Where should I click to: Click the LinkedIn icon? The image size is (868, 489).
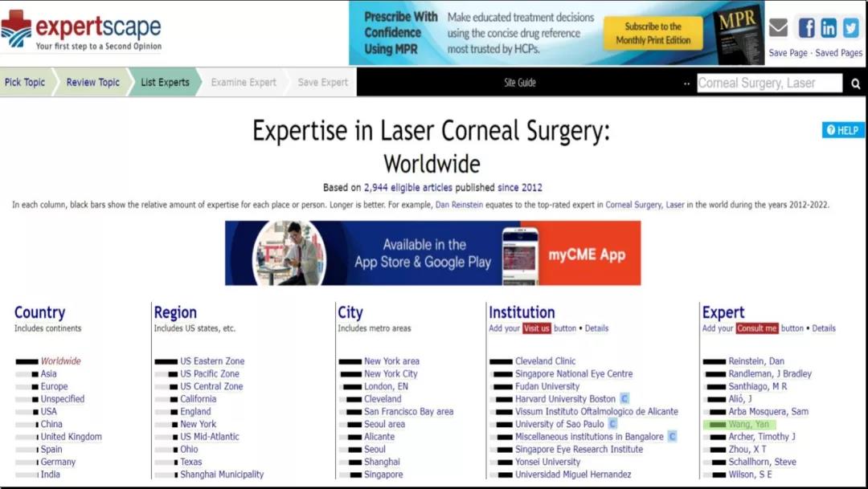point(829,28)
